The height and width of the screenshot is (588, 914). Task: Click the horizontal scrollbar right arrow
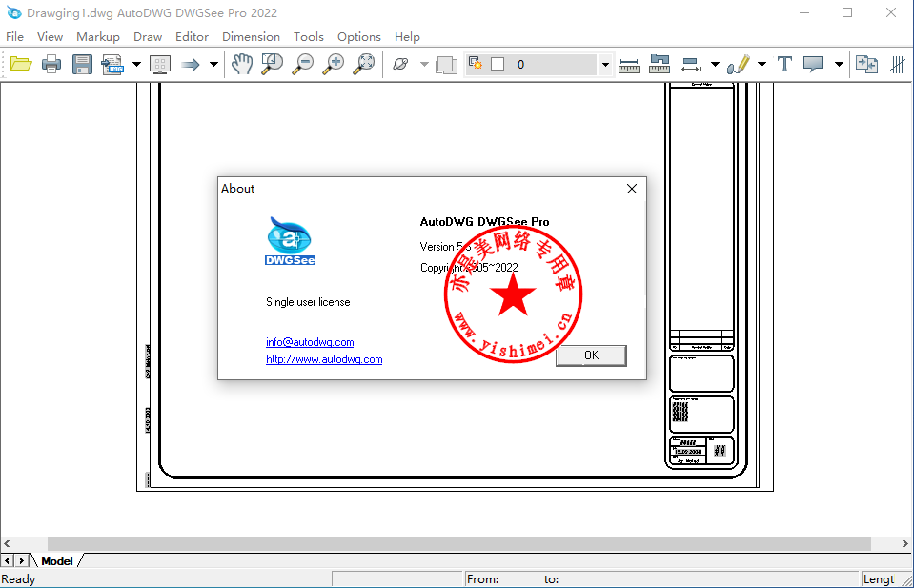click(x=904, y=543)
